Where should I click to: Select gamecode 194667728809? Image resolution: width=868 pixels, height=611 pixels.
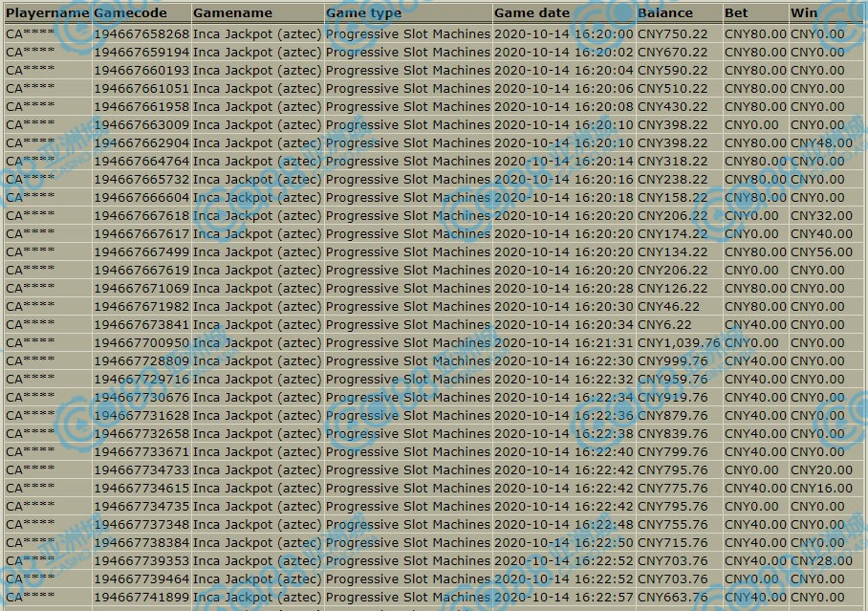(x=141, y=361)
